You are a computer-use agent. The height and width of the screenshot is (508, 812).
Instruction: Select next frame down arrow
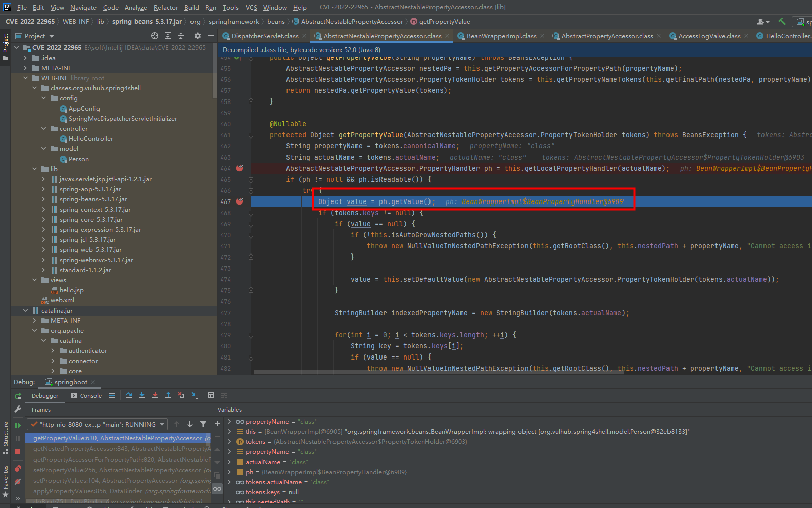[190, 425]
